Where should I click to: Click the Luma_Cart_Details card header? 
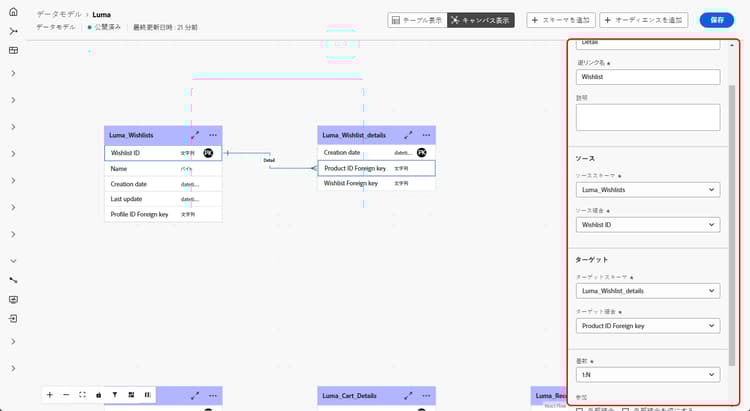coord(376,396)
